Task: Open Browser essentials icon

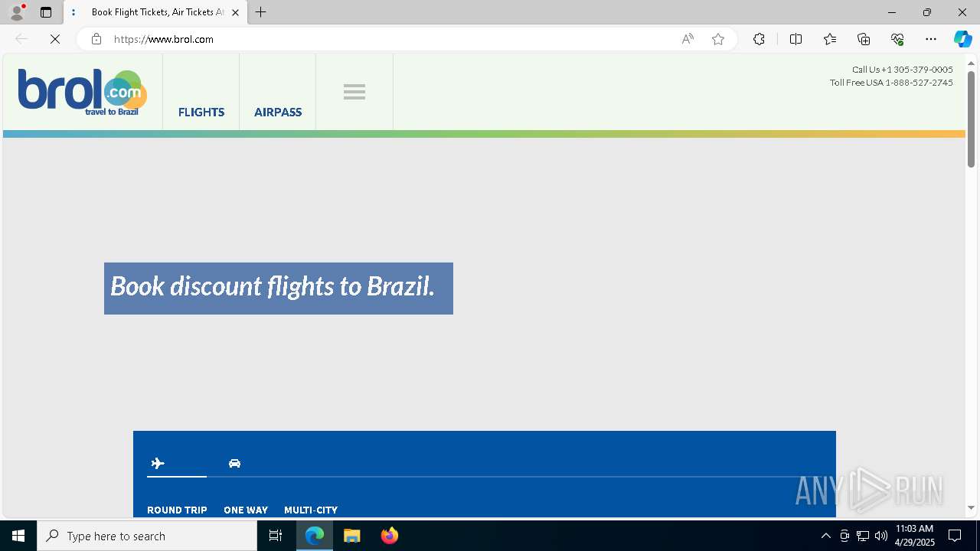Action: tap(897, 39)
